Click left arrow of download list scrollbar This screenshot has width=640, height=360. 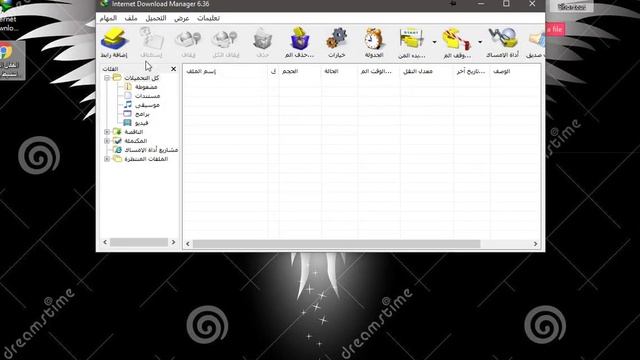coord(188,244)
